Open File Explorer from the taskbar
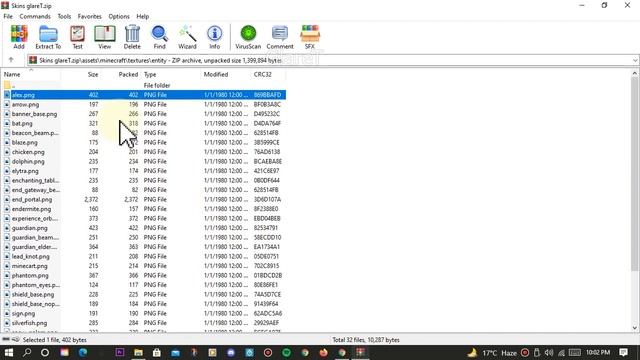 coord(138,352)
